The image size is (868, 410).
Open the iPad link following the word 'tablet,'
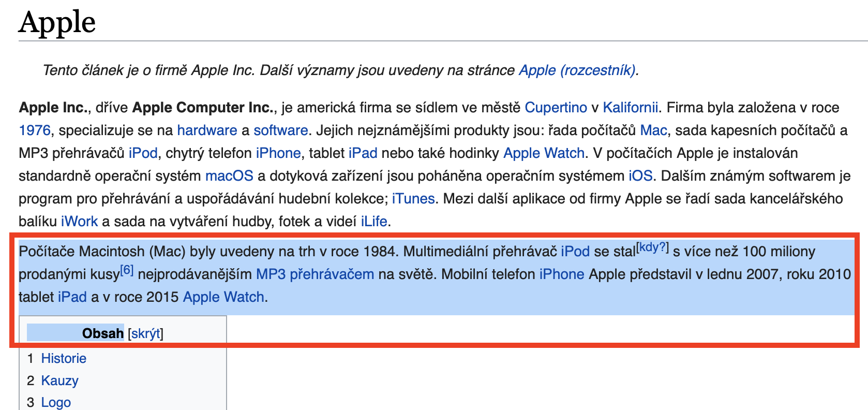tap(363, 153)
